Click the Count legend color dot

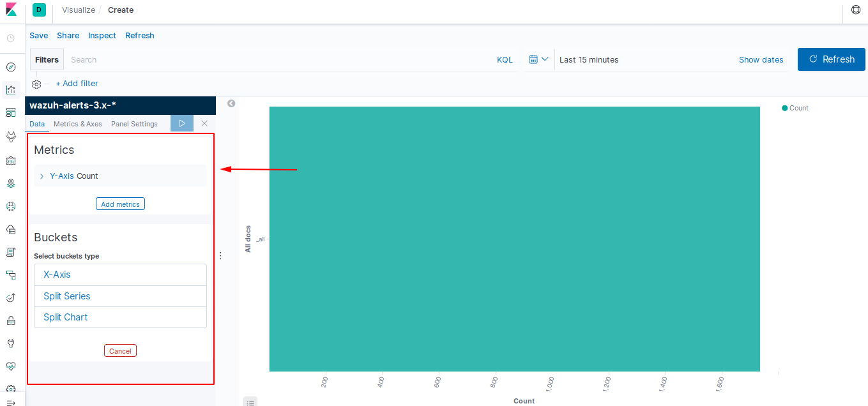785,108
